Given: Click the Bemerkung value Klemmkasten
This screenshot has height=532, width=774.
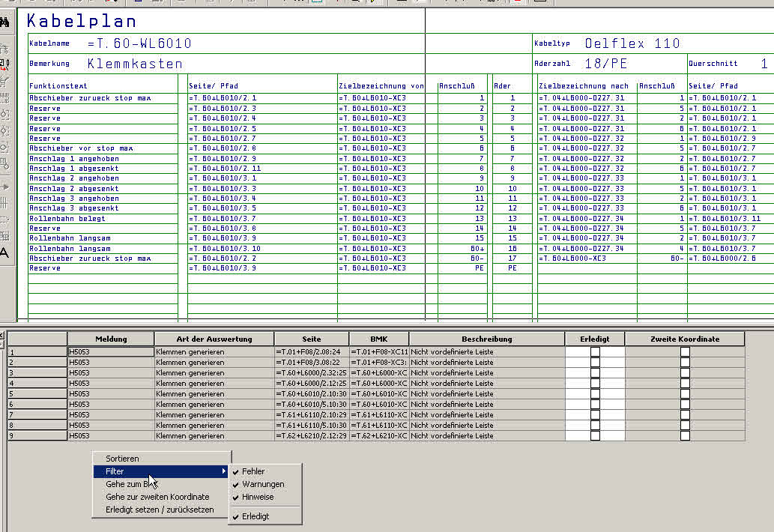Looking at the screenshot, I should coord(135,64).
